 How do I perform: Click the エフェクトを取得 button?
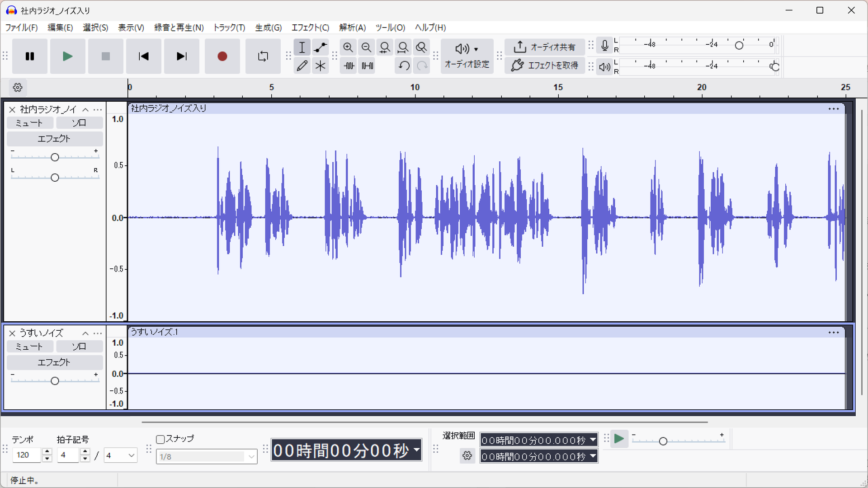coord(545,66)
